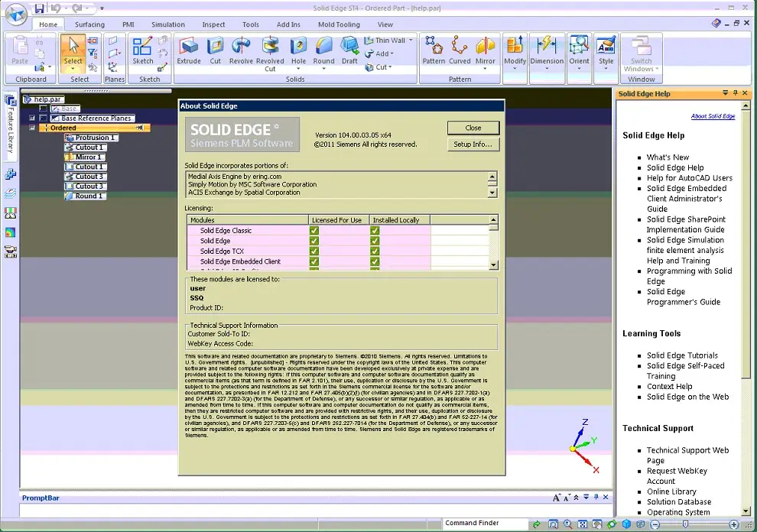Click the Setup Info... button
The width and height of the screenshot is (757, 532).
point(473,144)
